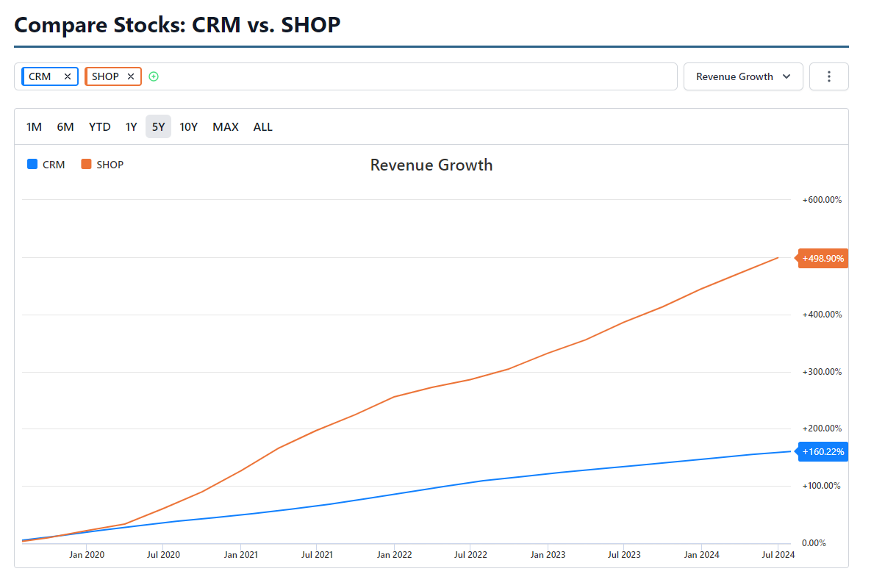Select the ALL time range
The image size is (885, 588).
pos(262,126)
